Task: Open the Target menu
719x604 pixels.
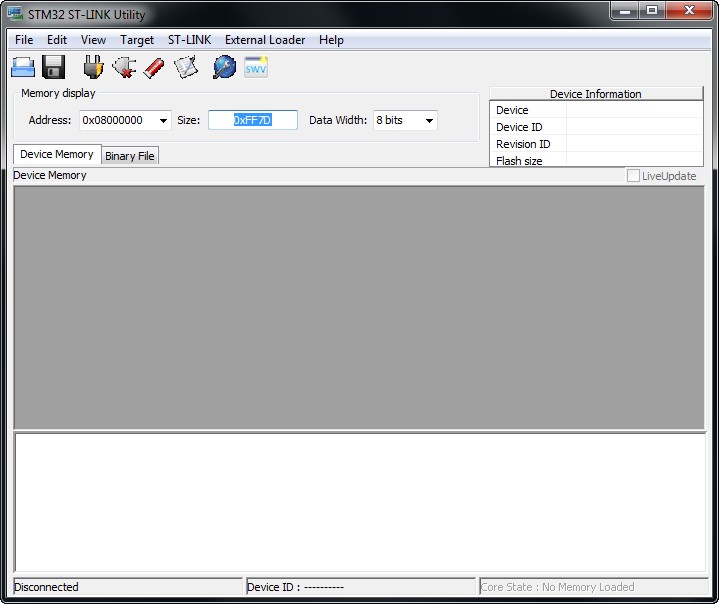Action: [137, 40]
